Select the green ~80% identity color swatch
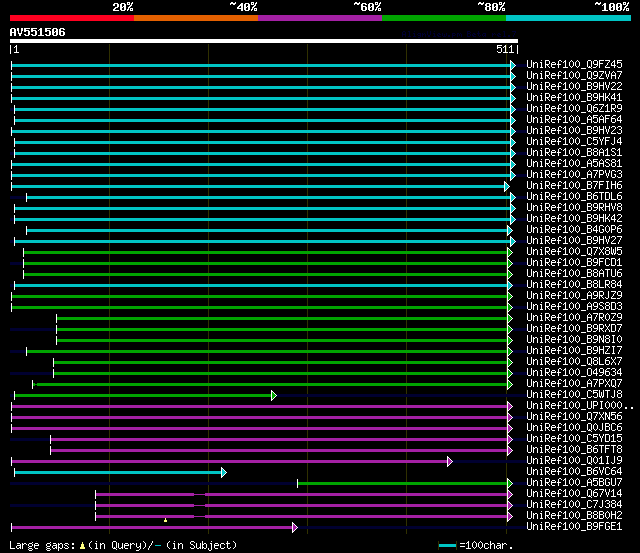The image size is (640, 553). [443, 18]
